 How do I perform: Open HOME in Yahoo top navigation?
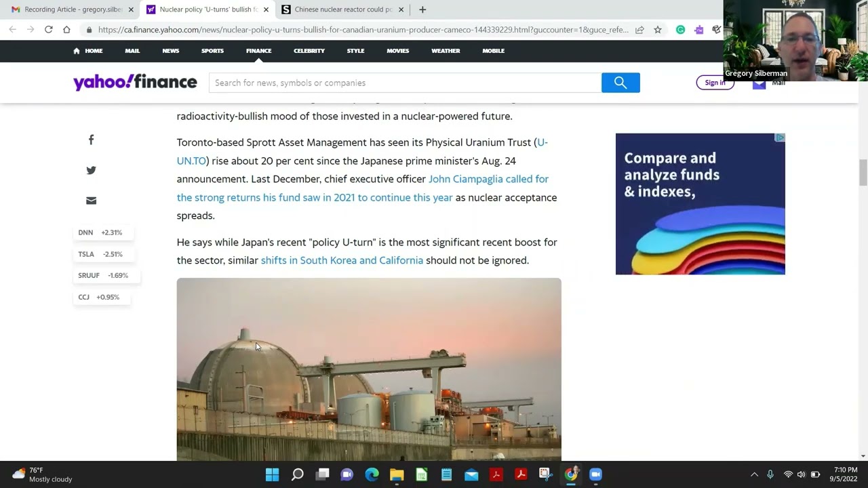pyautogui.click(x=87, y=51)
